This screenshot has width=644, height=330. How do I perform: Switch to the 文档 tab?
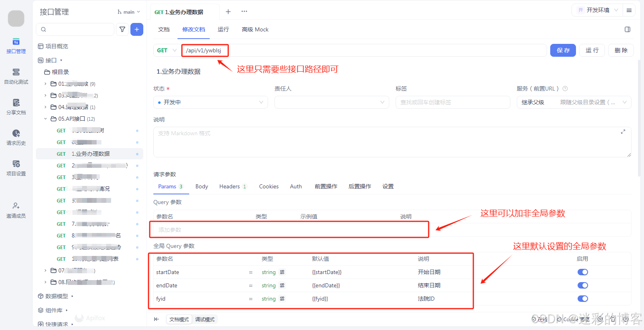[x=164, y=29]
